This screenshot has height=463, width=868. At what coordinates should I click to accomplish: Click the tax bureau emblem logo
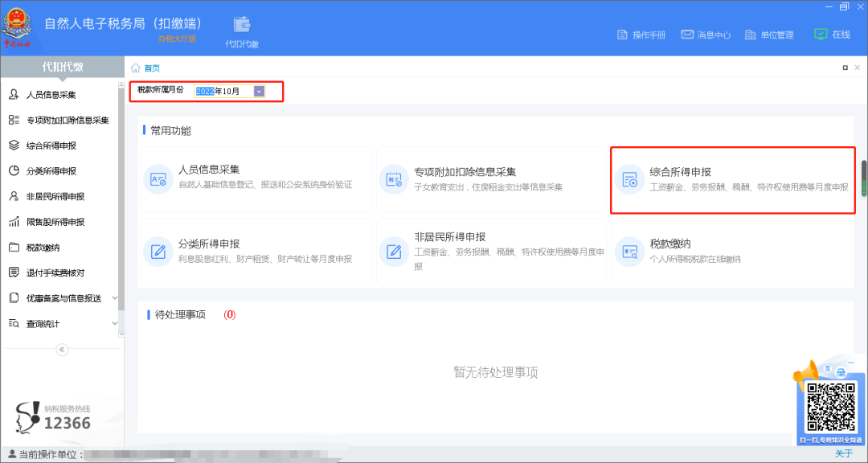point(18,26)
